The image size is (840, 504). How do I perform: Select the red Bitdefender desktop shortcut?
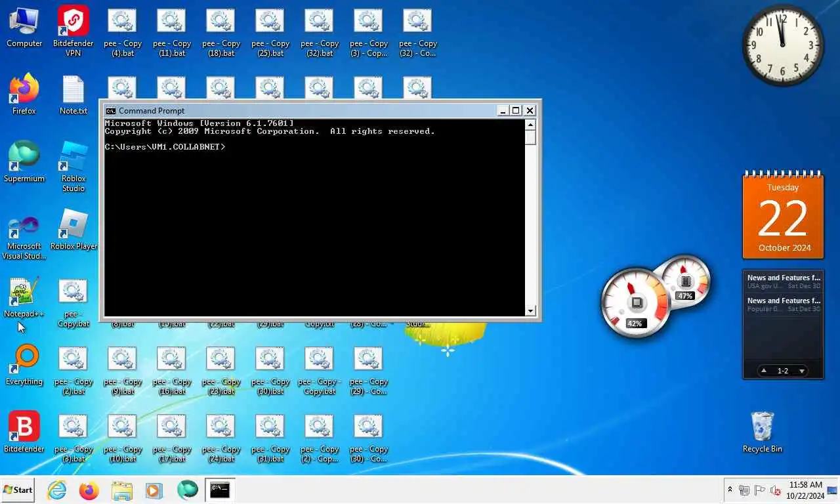[24, 432]
